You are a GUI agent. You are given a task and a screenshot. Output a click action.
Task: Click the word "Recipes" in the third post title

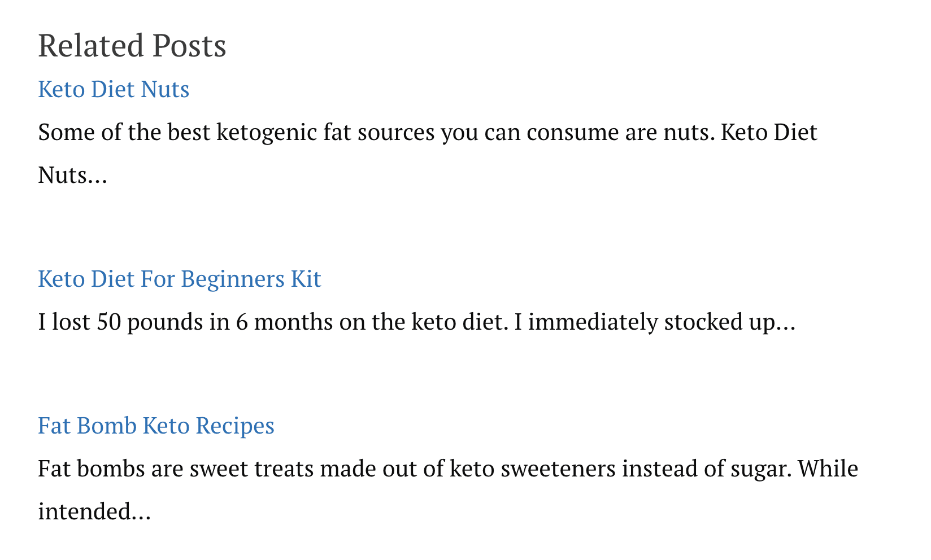tap(235, 426)
